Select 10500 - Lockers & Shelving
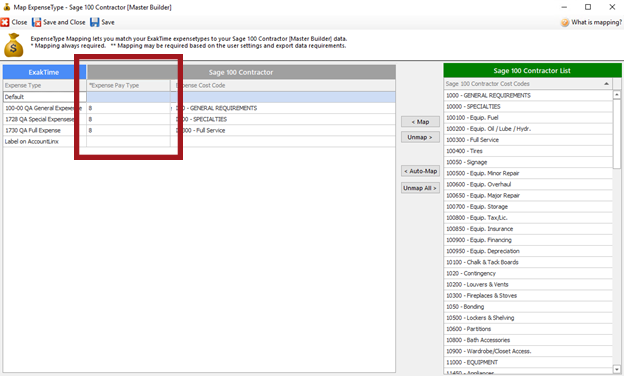 point(528,318)
